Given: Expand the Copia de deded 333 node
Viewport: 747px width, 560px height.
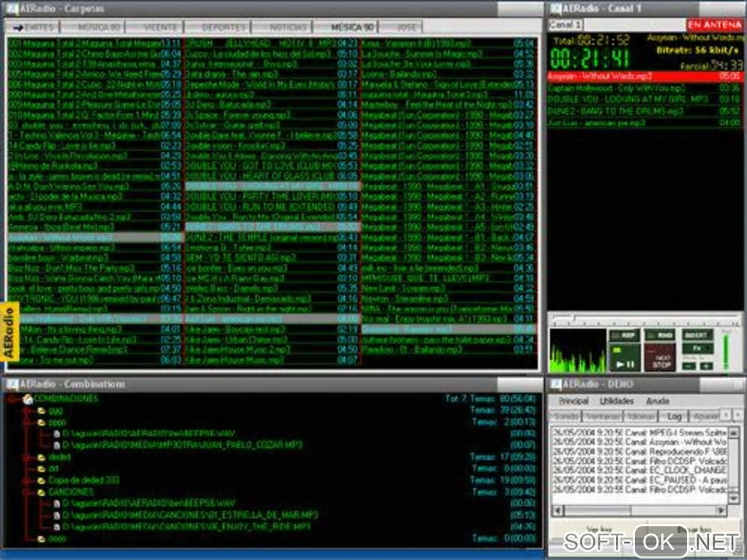Looking at the screenshot, I should (x=27, y=480).
